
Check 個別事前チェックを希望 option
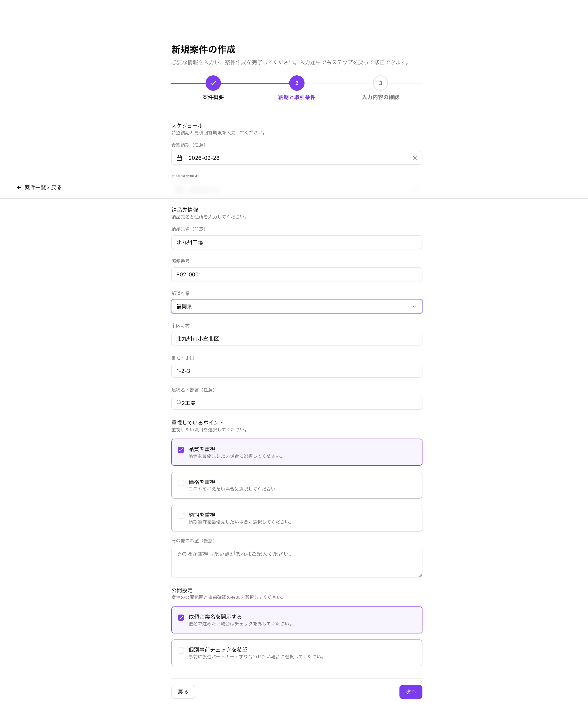click(x=181, y=650)
